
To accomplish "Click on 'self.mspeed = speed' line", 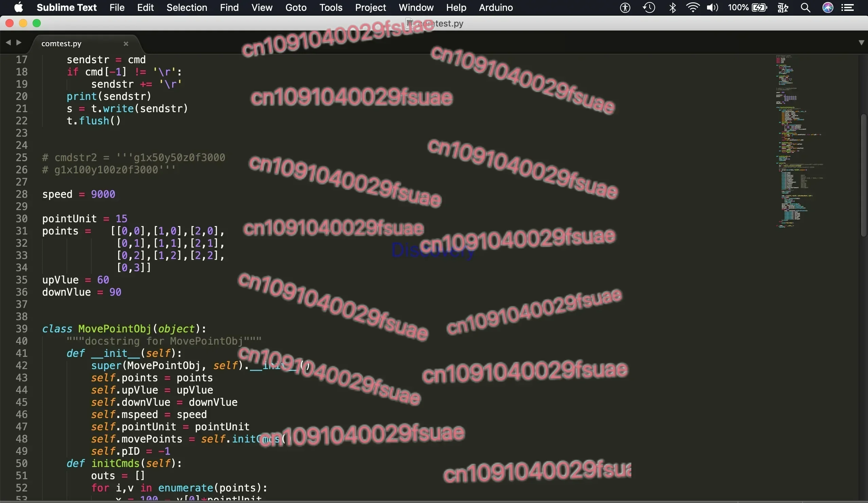I will point(149,414).
